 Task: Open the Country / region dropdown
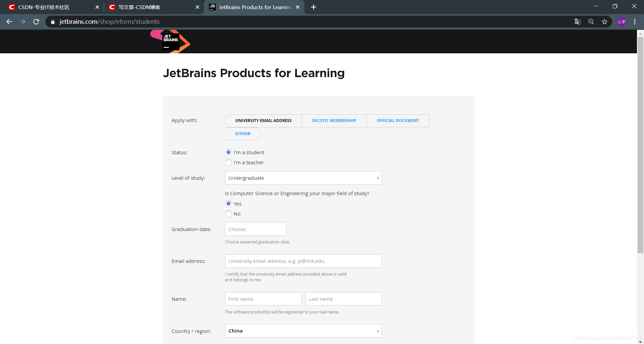(303, 331)
